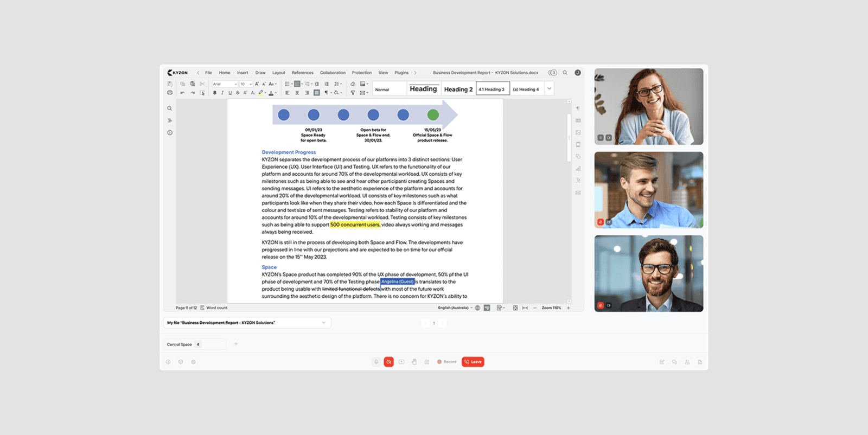The height and width of the screenshot is (435, 868).
Task: Click the share screen icon in call bar
Action: (401, 362)
